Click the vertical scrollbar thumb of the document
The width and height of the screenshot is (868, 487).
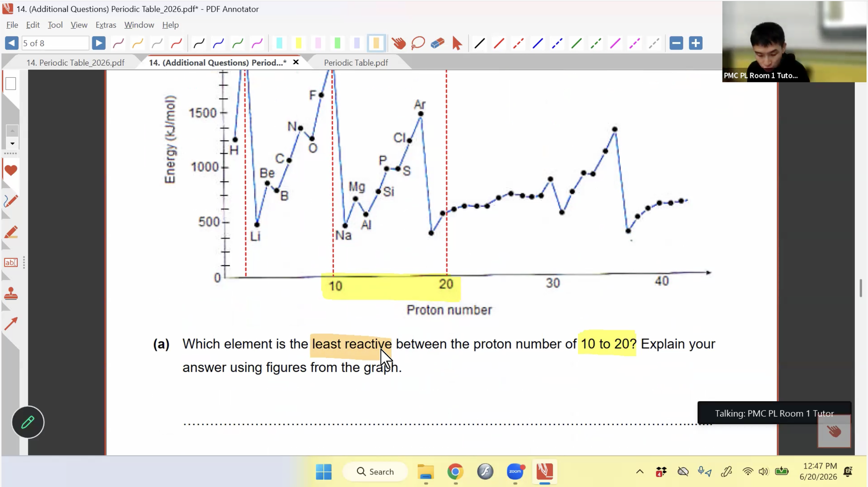click(861, 288)
